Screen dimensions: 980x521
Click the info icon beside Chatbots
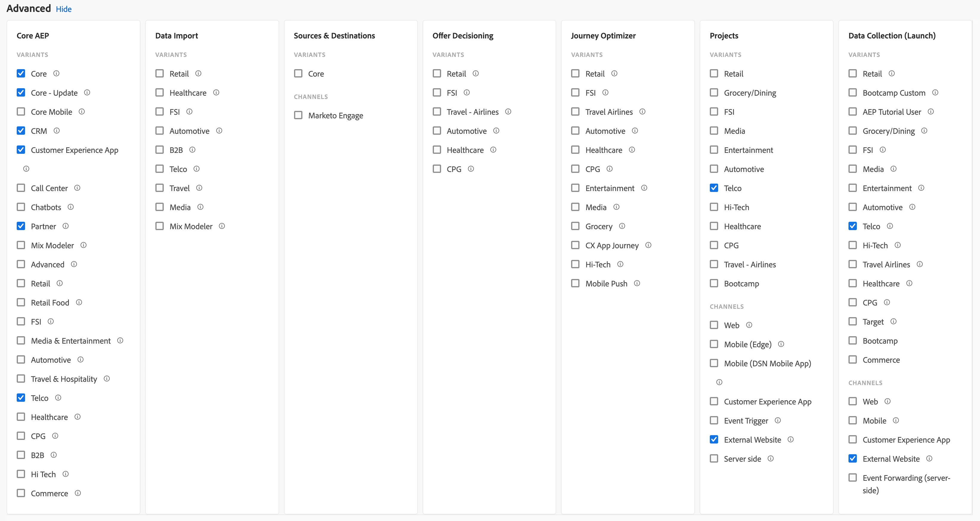(x=71, y=207)
